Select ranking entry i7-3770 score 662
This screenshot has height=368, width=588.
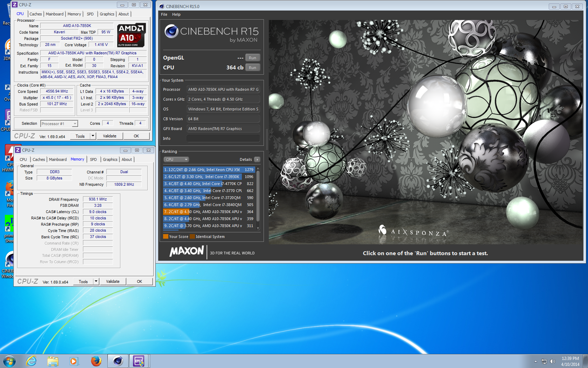tap(209, 191)
